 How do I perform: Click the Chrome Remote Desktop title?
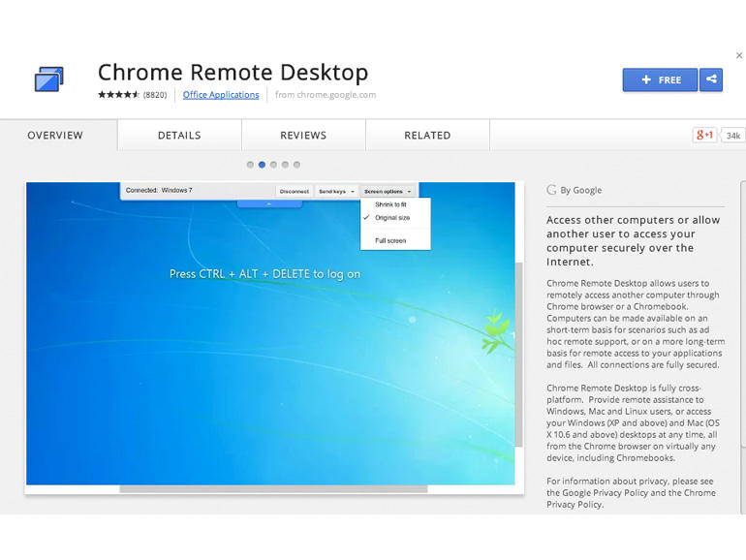tap(233, 73)
